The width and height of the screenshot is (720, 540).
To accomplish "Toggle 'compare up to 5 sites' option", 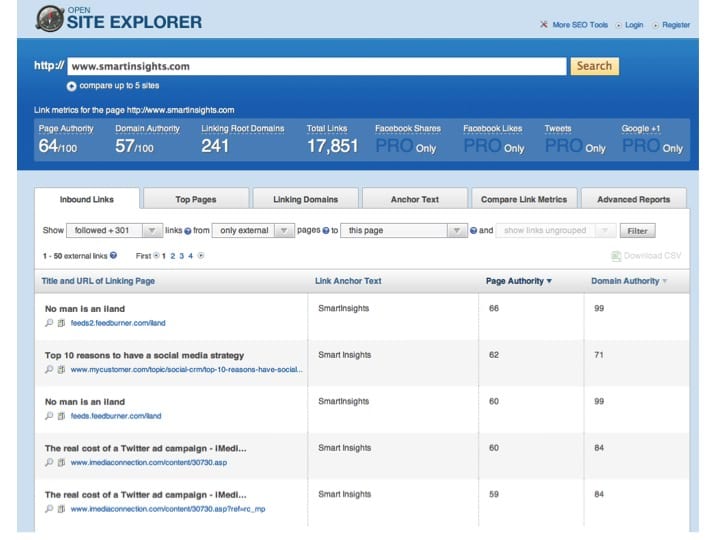I will (71, 86).
